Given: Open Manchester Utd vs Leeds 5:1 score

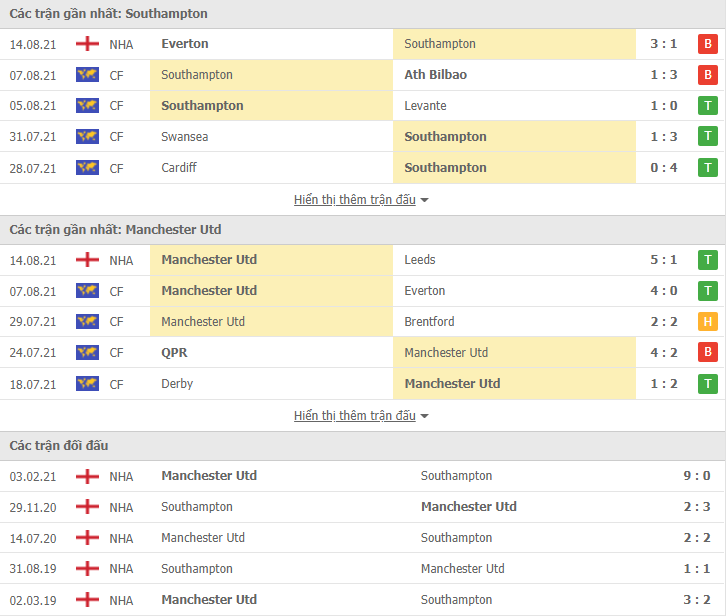Looking at the screenshot, I should tap(664, 260).
